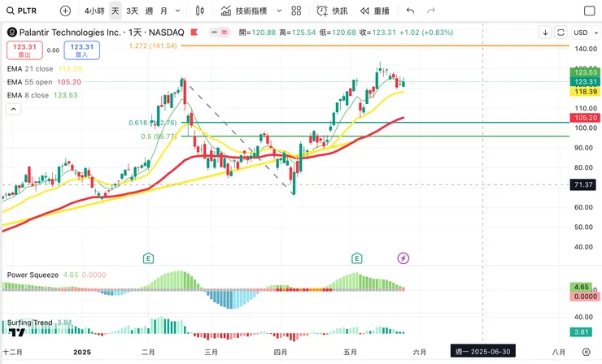
Task: Click the purple lightning bolt marker
Action: coord(403,258)
